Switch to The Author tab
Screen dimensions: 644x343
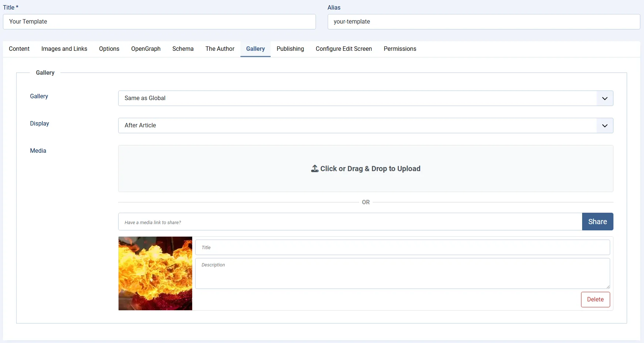click(x=220, y=49)
